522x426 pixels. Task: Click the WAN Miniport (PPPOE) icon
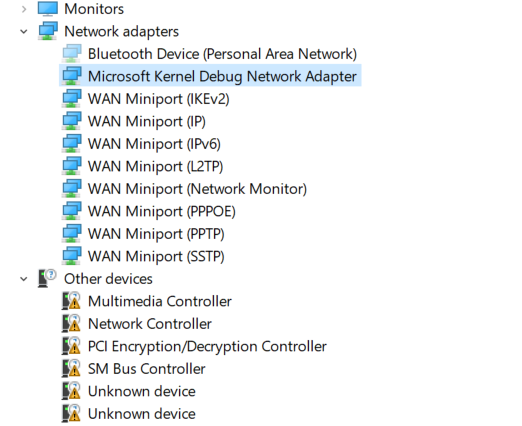tap(72, 211)
